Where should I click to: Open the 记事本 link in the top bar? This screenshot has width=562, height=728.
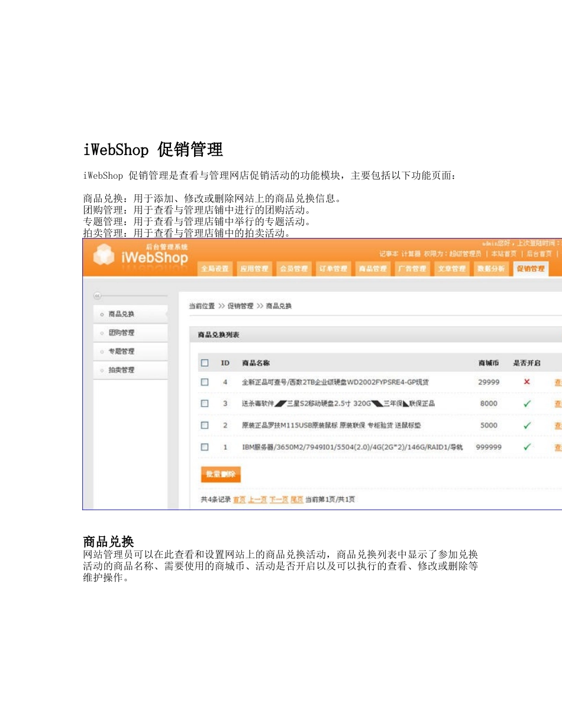tap(389, 253)
